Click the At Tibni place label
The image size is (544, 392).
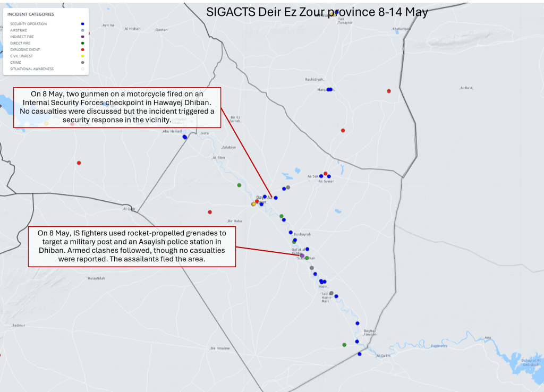tap(219, 158)
